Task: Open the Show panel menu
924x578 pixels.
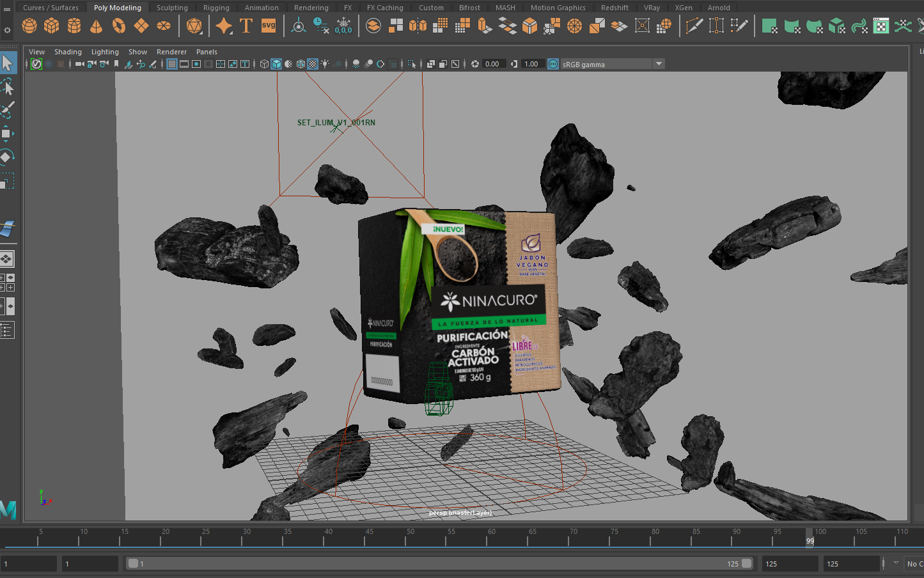Action: (x=137, y=52)
